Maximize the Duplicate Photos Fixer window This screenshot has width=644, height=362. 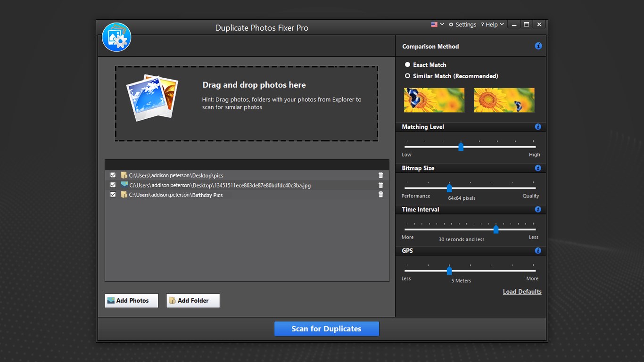tap(527, 25)
